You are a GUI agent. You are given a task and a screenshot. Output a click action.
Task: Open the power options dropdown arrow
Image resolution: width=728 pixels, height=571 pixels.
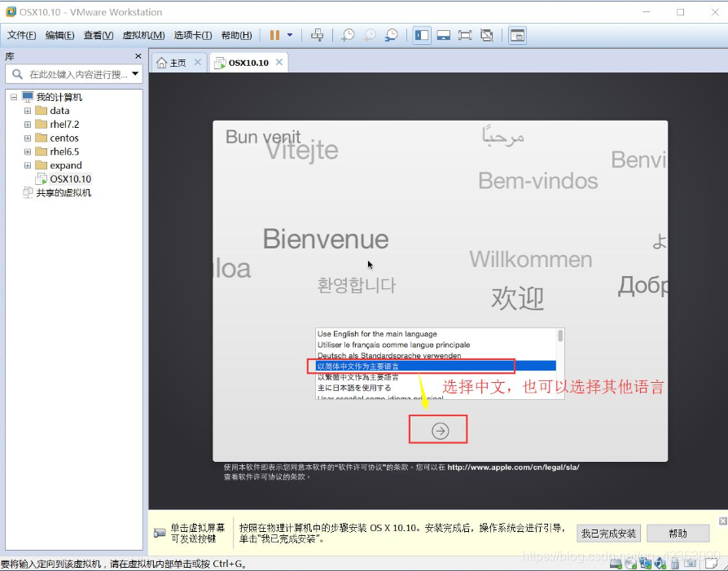coord(290,35)
